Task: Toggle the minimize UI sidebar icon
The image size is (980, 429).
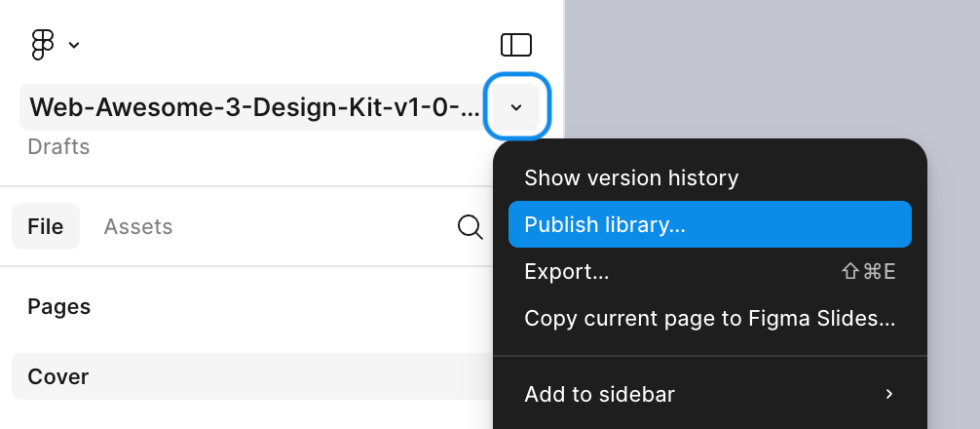Action: pyautogui.click(x=516, y=45)
